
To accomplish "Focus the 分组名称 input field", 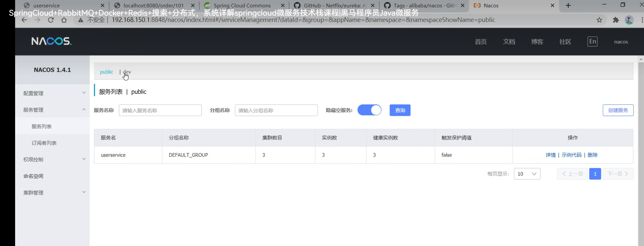I will pyautogui.click(x=276, y=110).
